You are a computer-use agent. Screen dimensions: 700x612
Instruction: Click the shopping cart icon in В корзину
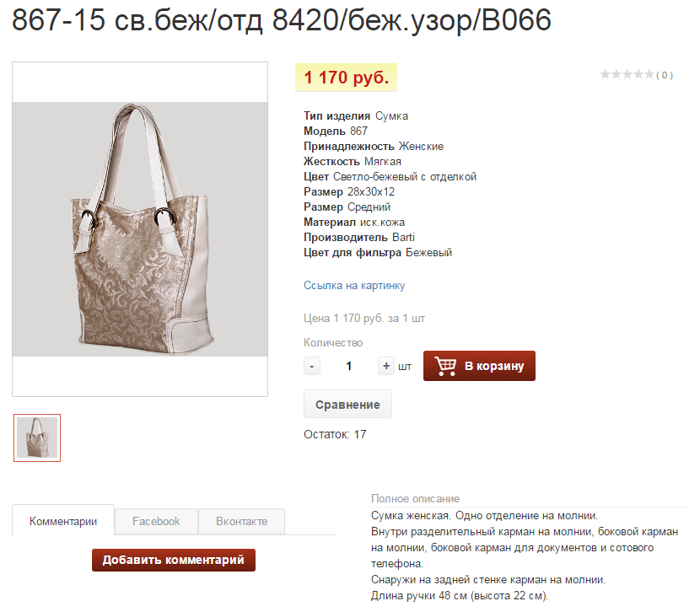tap(445, 366)
